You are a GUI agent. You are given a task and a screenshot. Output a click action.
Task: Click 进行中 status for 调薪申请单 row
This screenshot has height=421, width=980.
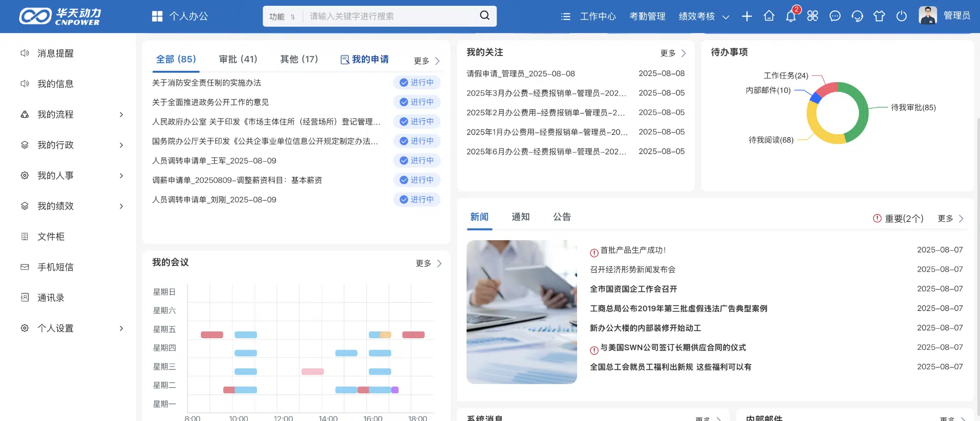click(x=417, y=180)
